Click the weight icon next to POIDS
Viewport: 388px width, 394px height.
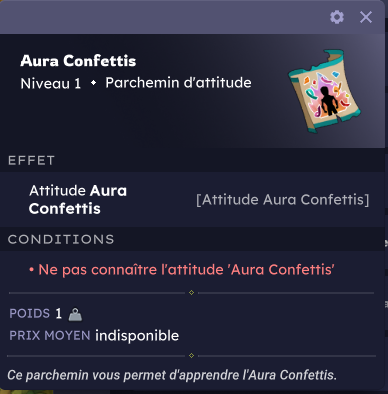[x=75, y=314]
